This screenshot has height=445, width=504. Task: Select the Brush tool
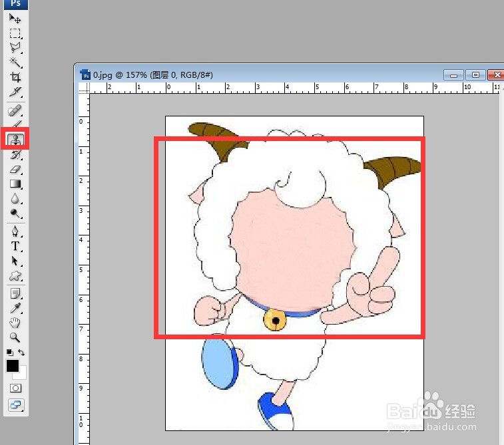point(16,124)
